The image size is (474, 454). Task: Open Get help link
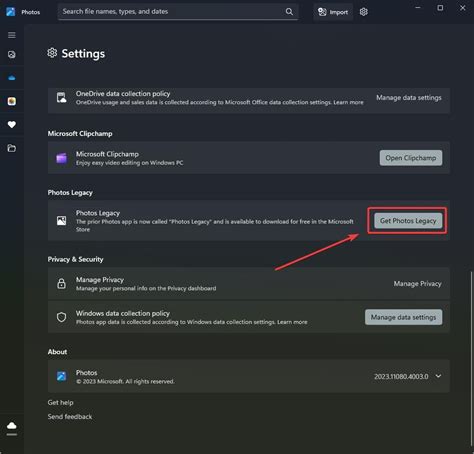[60, 402]
